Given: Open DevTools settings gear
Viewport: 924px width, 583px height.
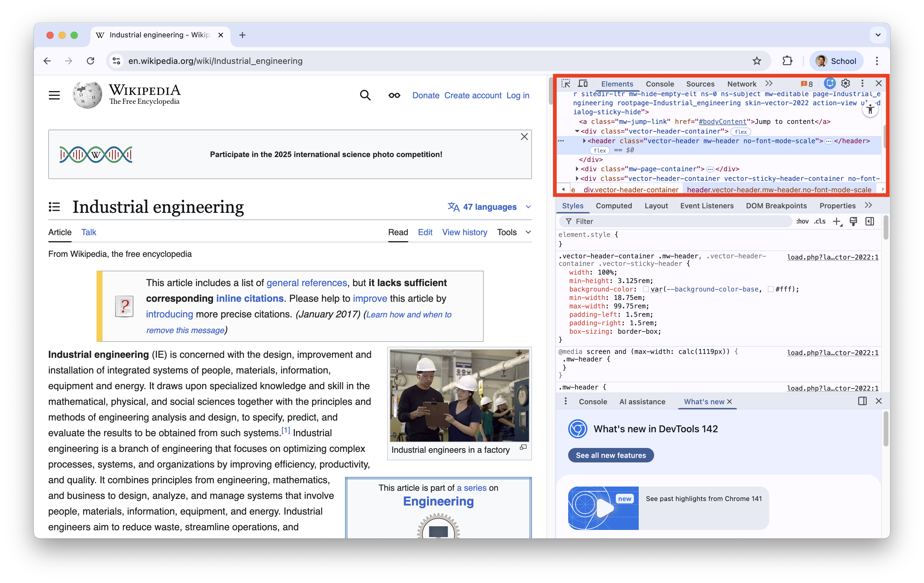Looking at the screenshot, I should [845, 84].
